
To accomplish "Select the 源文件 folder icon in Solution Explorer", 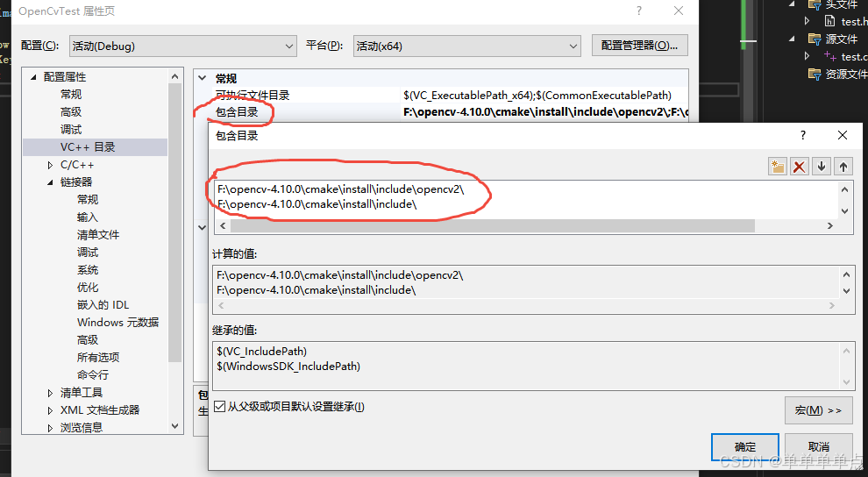I will click(815, 39).
